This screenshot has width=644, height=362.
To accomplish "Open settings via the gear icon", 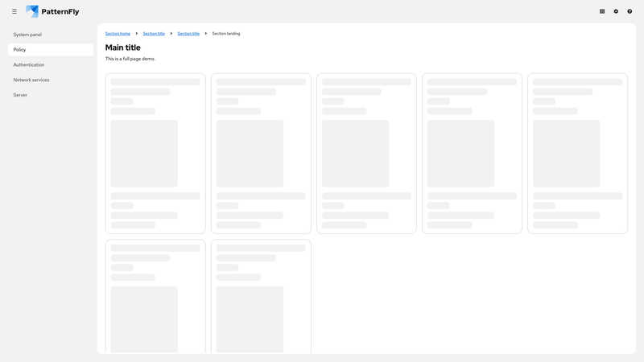I will coord(616,11).
